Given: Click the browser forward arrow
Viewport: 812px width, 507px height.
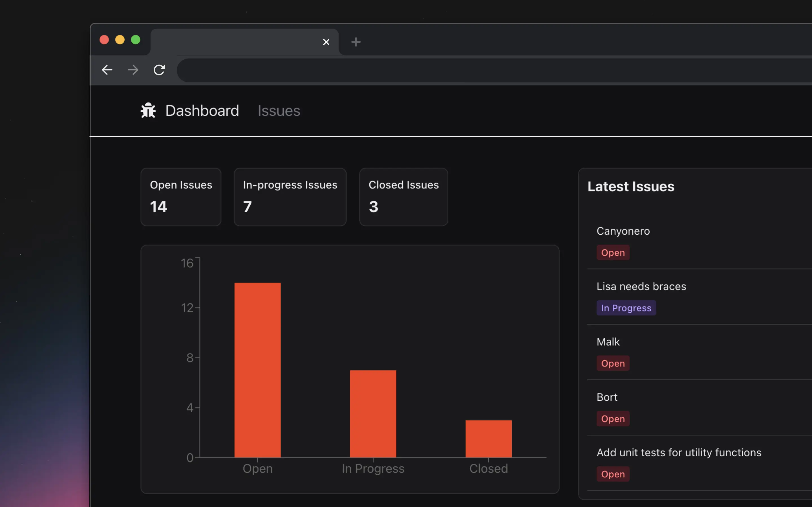Looking at the screenshot, I should point(133,70).
